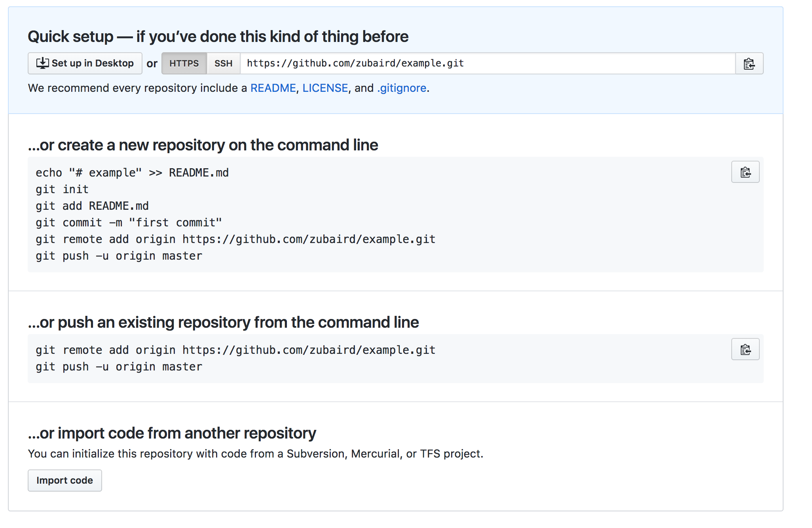Image resolution: width=812 pixels, height=528 pixels.
Task: Click the Set up in Desktop label
Action: [93, 63]
